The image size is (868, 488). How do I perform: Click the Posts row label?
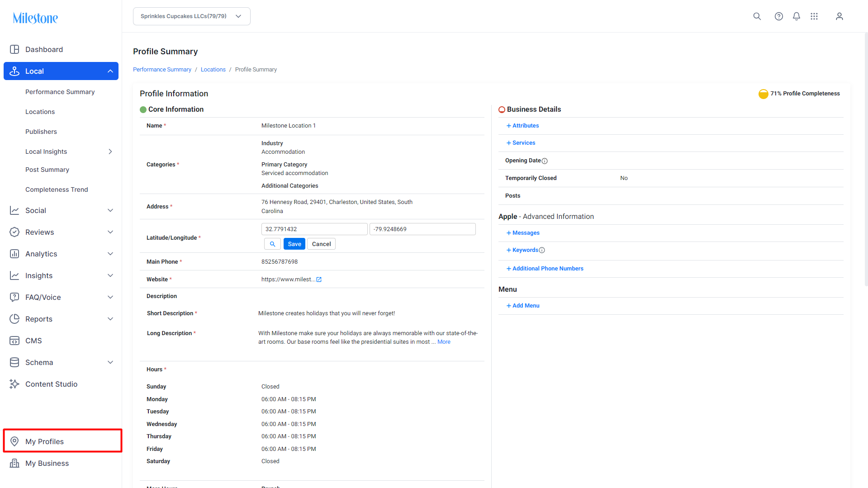tap(512, 196)
